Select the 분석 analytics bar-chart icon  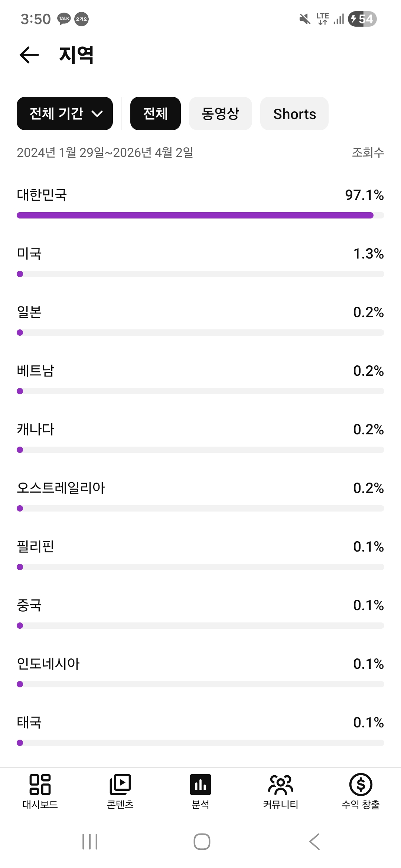tap(200, 785)
